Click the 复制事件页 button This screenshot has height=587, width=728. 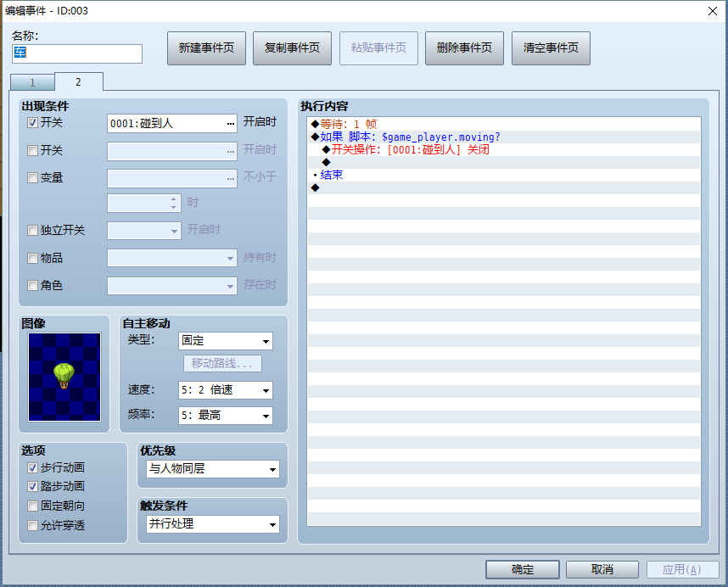(x=293, y=48)
